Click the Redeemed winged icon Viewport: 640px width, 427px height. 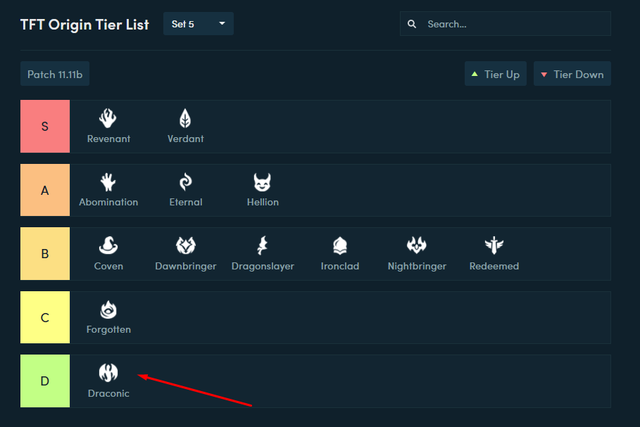pyautogui.click(x=494, y=246)
